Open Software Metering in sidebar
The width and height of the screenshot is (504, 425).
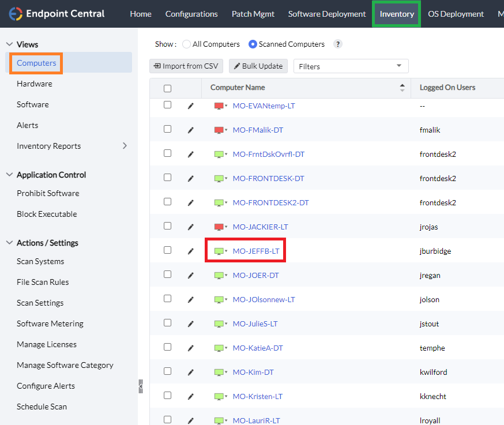point(50,324)
